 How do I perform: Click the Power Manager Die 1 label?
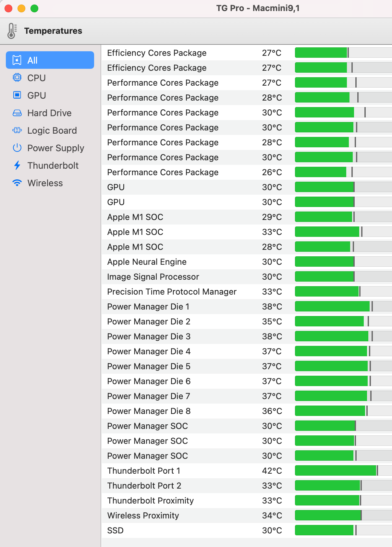148,307
